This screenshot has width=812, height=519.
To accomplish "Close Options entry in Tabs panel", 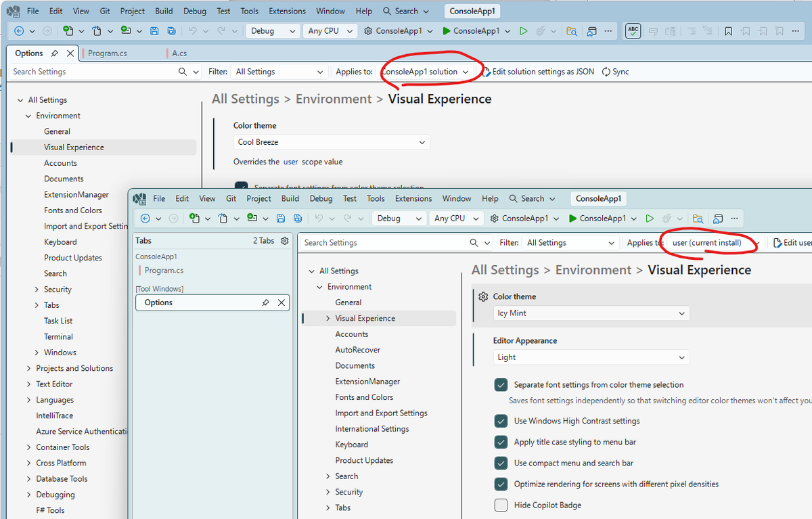I will [281, 303].
